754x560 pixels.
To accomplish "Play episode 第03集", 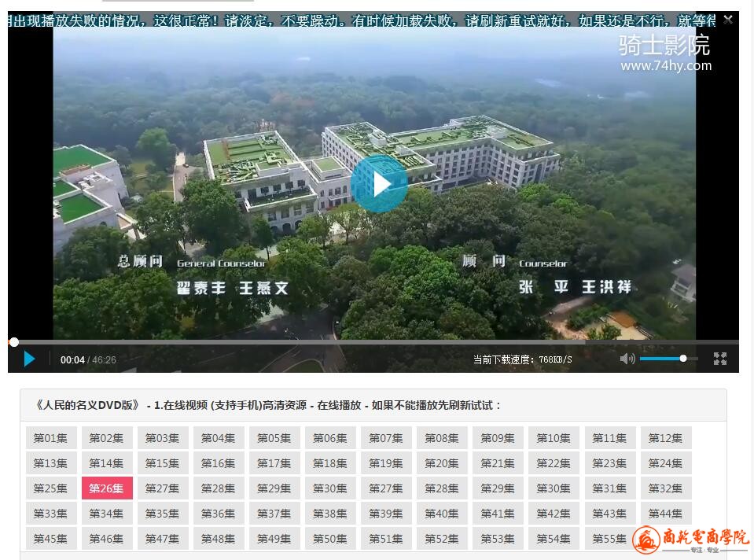I will 163,438.
